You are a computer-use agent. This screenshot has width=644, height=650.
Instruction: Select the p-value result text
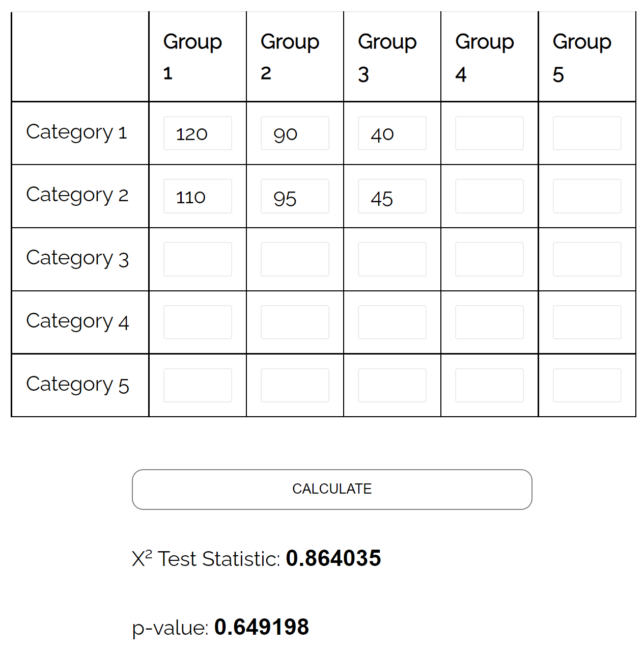point(262,628)
